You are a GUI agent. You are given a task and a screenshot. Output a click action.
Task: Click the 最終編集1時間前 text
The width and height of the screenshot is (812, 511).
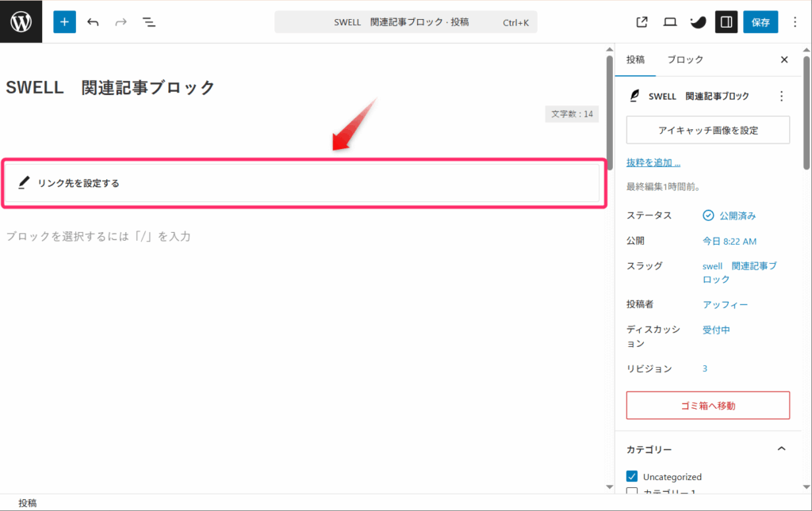click(664, 187)
